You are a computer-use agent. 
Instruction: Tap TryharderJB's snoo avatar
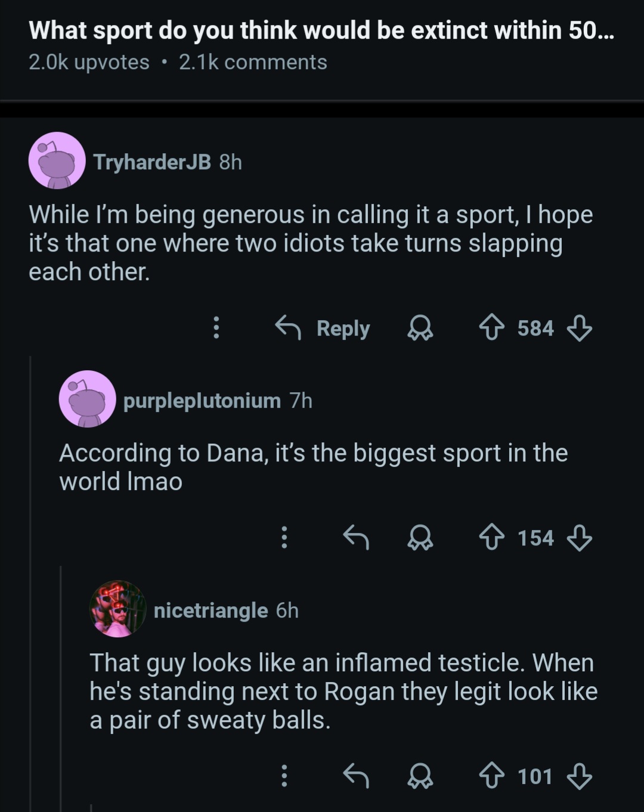click(x=57, y=161)
